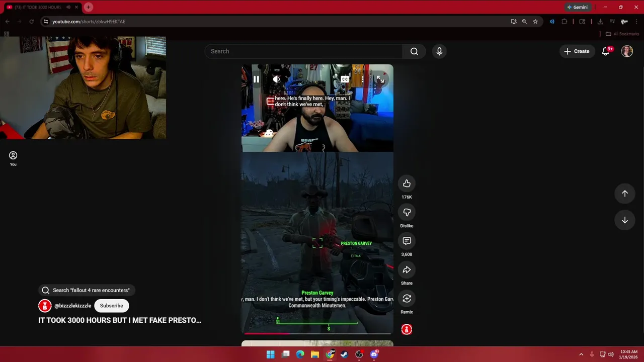Open Task View in taskbar
The height and width of the screenshot is (362, 644).
point(285,354)
